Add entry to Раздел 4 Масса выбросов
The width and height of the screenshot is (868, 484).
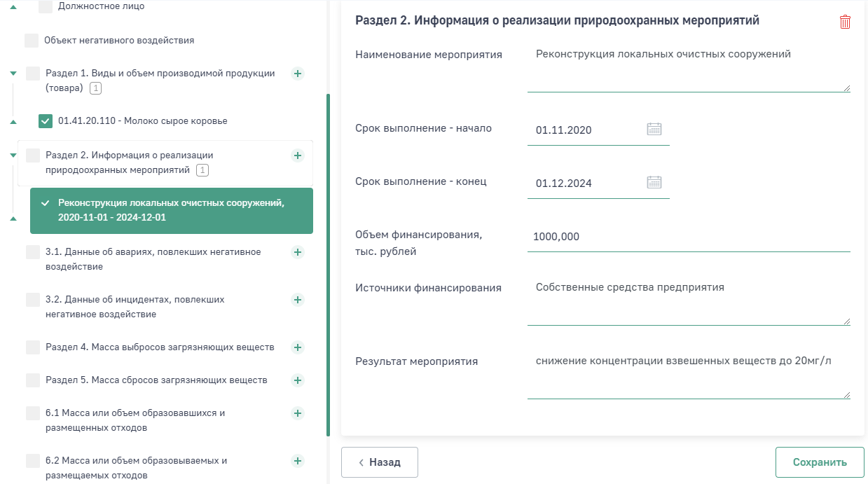pyautogui.click(x=297, y=347)
